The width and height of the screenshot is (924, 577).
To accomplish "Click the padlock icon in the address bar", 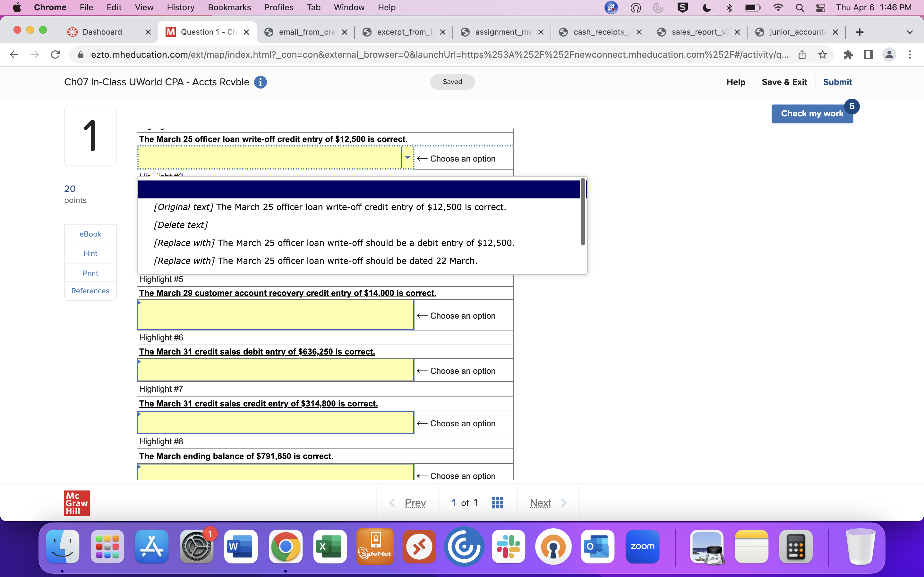I will (x=81, y=54).
